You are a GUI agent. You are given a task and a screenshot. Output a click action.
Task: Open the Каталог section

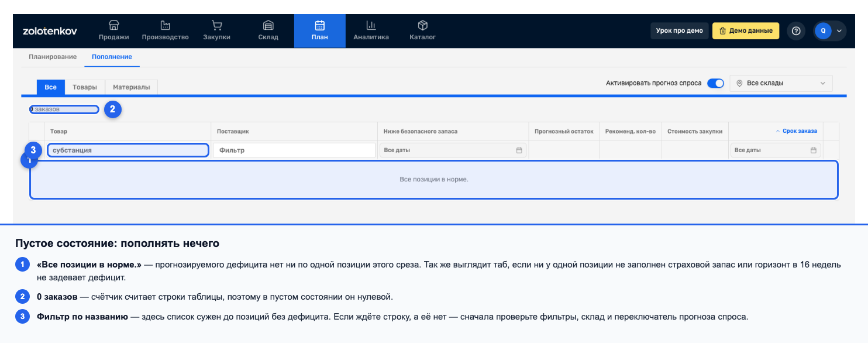[x=422, y=31]
